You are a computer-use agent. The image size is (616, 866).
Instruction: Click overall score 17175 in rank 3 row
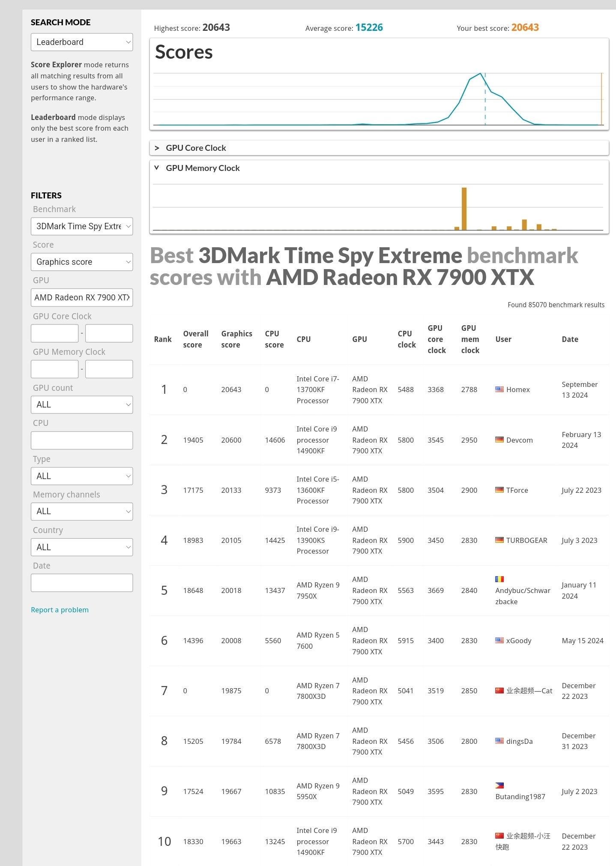[x=193, y=490]
